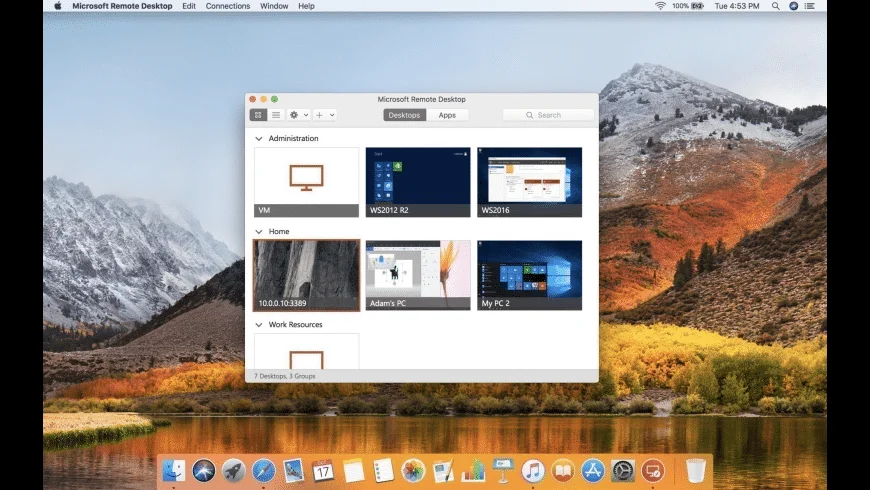Switch to list view in Remote Desktop toolbar
This screenshot has height=490, width=870.
[x=276, y=115]
